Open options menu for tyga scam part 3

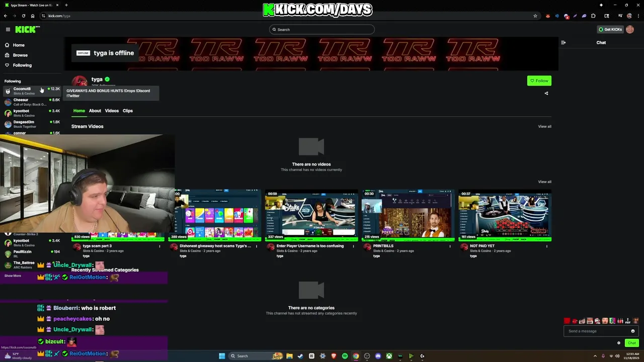click(160, 246)
